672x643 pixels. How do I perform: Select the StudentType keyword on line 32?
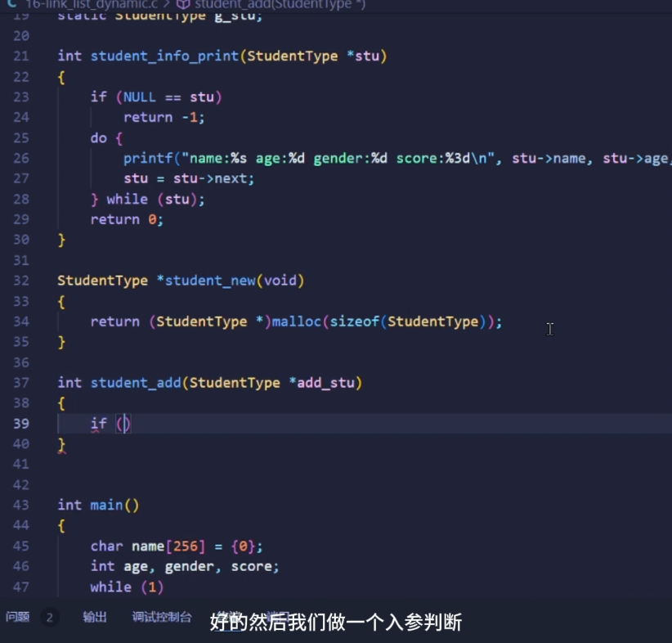point(101,280)
